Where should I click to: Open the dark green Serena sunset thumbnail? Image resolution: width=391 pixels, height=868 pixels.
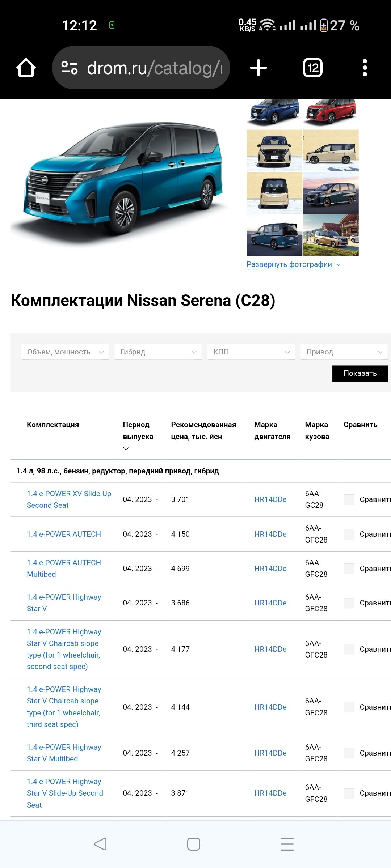pos(331,193)
